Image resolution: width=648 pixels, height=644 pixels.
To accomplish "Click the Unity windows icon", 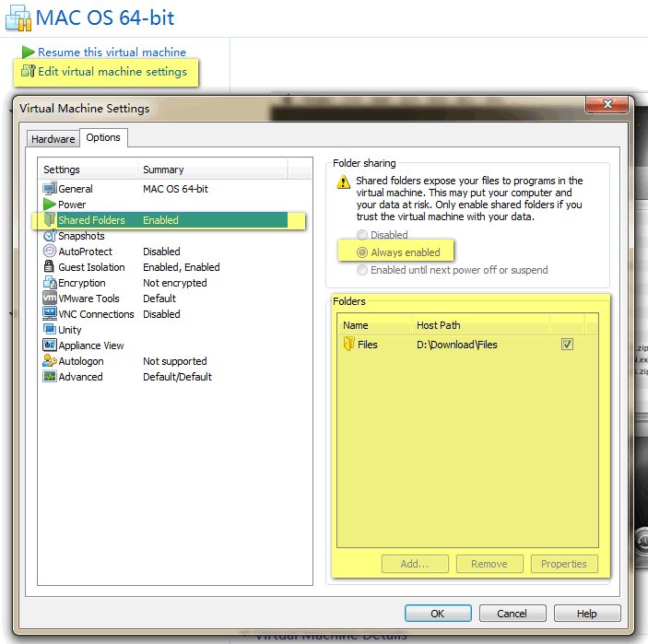I will coord(50,329).
